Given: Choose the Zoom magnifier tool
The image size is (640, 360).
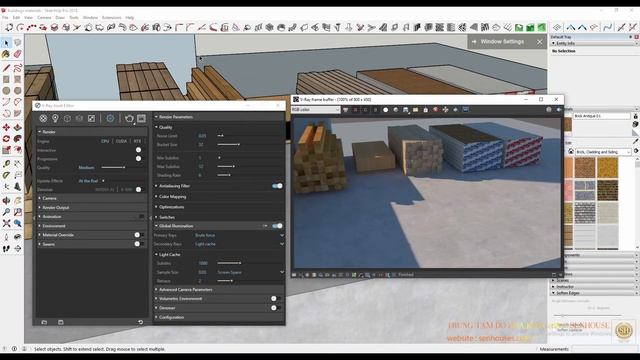Looking at the screenshot, I should (6, 212).
